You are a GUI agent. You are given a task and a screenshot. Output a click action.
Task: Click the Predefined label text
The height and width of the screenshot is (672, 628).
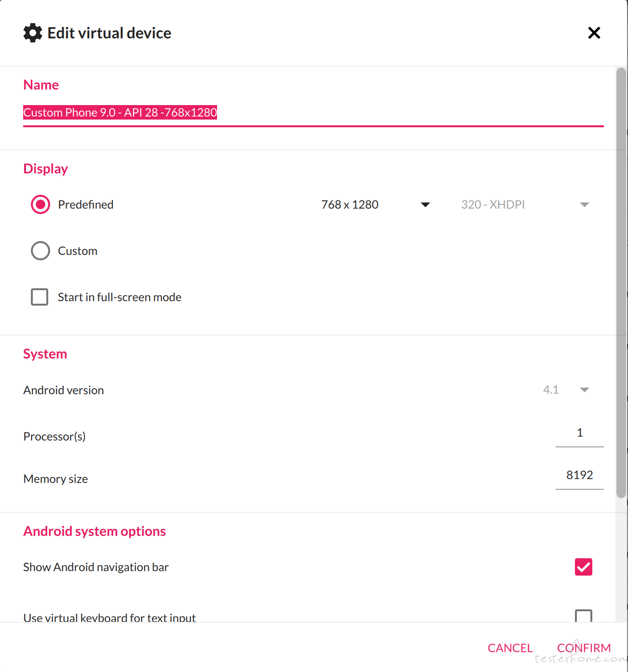[x=86, y=204]
